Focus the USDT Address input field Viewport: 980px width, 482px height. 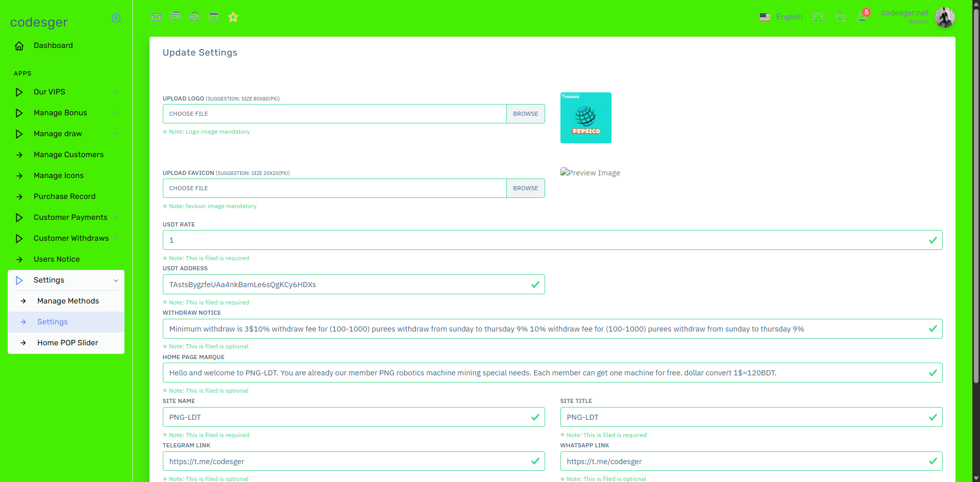[354, 285]
